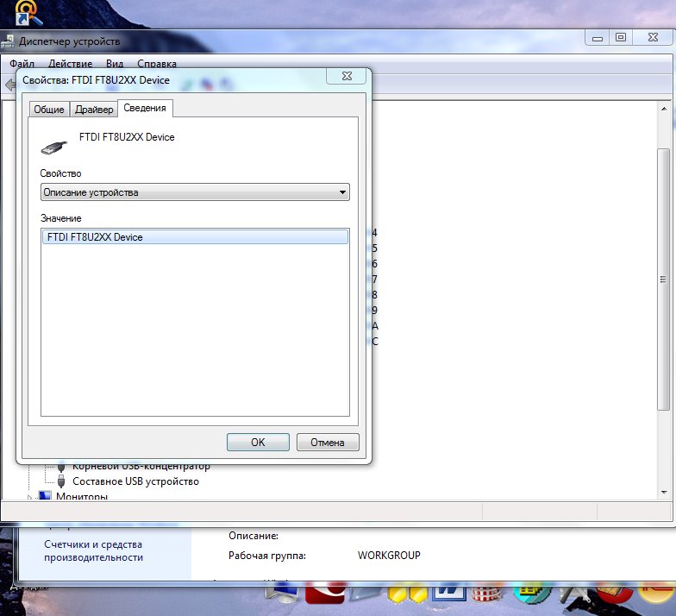676x616 pixels.
Task: Click the scrollbar down arrow in Device Manager
Action: click(x=664, y=492)
